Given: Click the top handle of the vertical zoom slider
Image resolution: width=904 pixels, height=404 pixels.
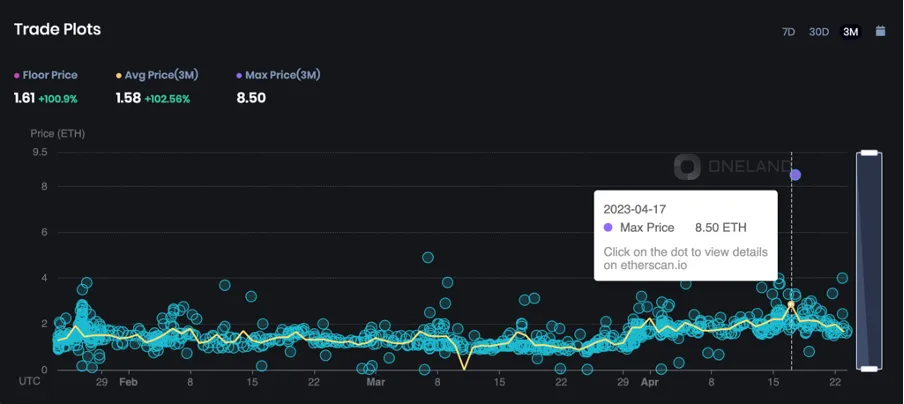Looking at the screenshot, I should click(869, 153).
